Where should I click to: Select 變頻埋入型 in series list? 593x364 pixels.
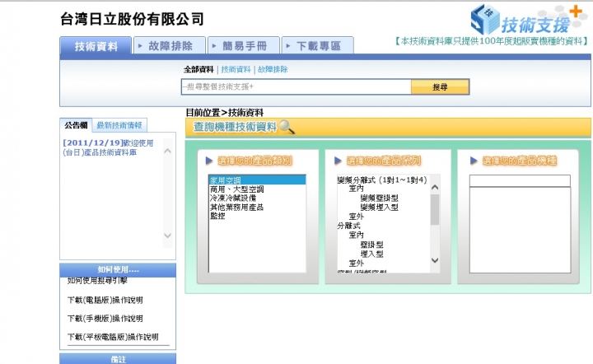click(379, 208)
